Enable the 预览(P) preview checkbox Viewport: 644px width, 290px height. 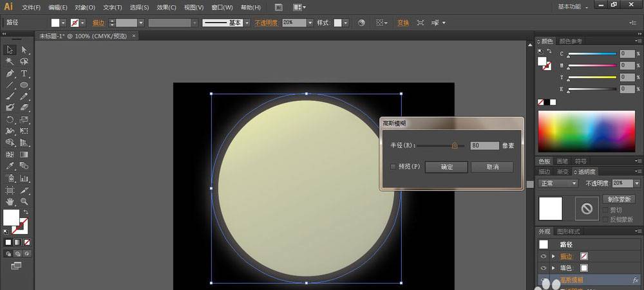click(393, 167)
